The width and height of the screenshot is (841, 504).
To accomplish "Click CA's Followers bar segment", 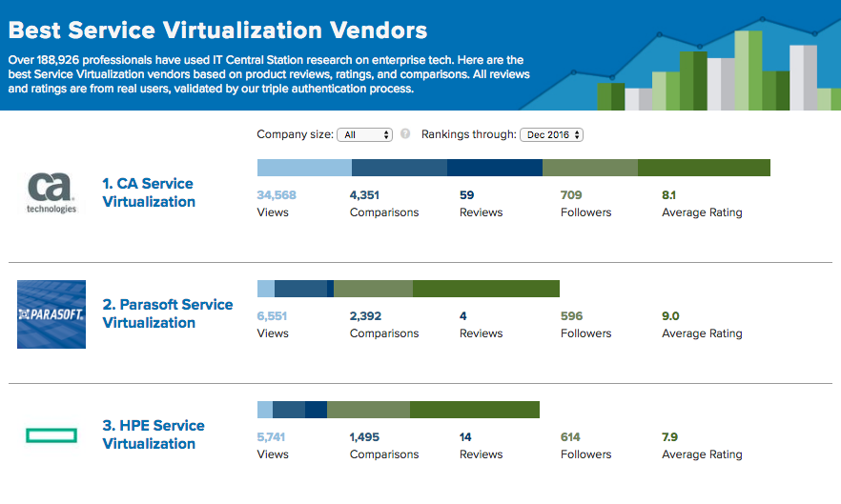I will [x=590, y=168].
